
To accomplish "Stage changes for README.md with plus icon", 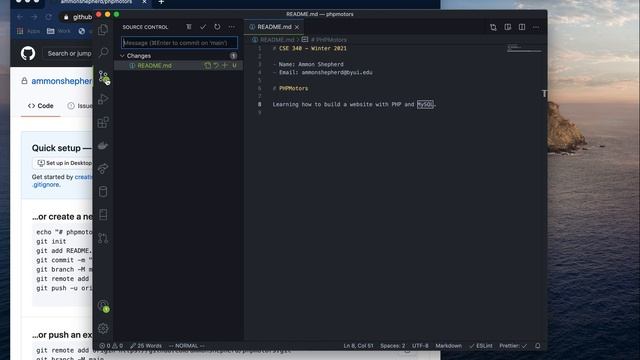I will (x=224, y=65).
